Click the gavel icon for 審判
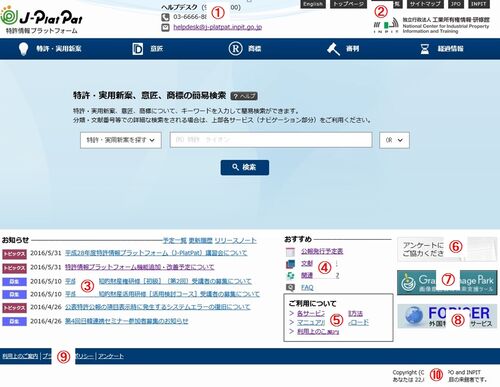Screen dimensions: 500x387 pos(333,49)
